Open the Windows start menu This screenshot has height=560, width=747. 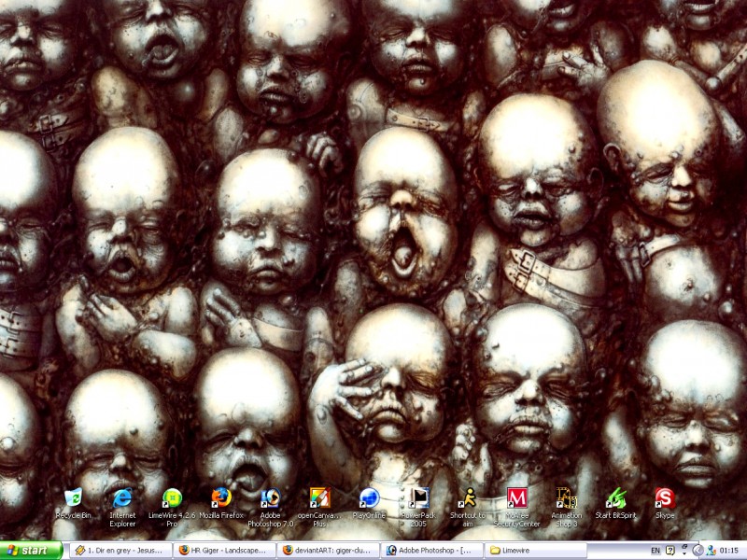[x=31, y=551]
